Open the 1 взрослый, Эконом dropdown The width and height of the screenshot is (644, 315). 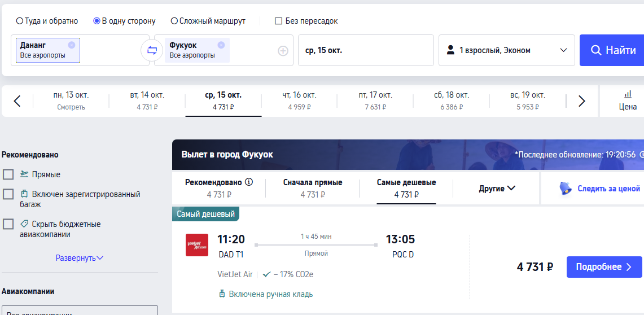click(x=506, y=50)
